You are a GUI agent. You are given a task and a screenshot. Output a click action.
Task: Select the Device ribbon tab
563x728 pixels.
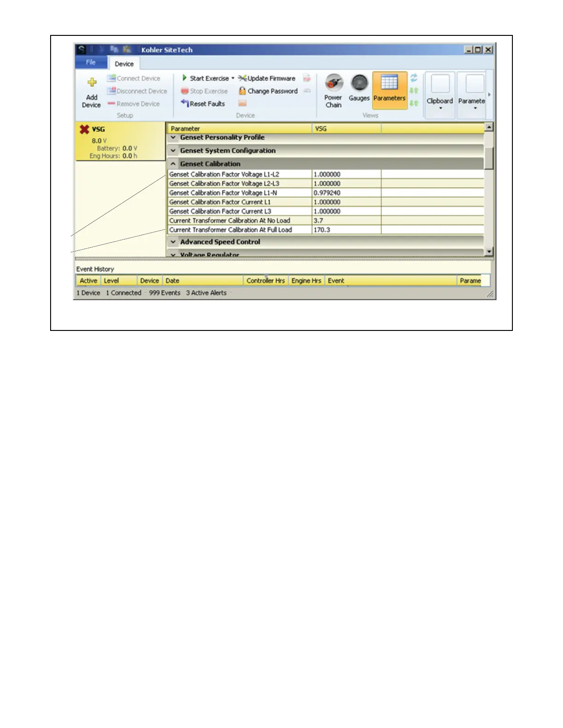coord(124,63)
